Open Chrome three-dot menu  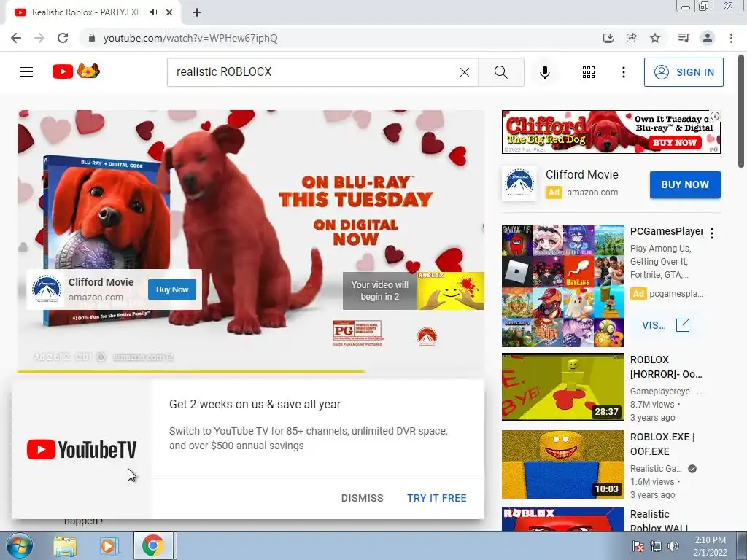[731, 38]
